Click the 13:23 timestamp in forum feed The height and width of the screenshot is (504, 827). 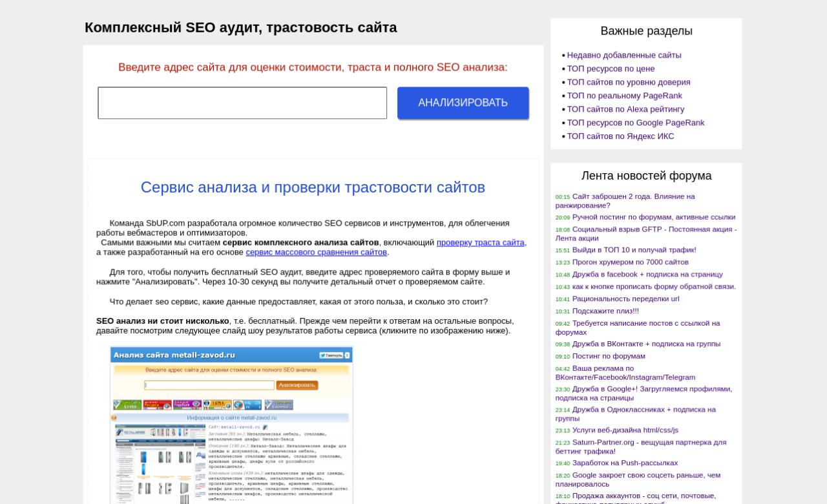point(563,263)
